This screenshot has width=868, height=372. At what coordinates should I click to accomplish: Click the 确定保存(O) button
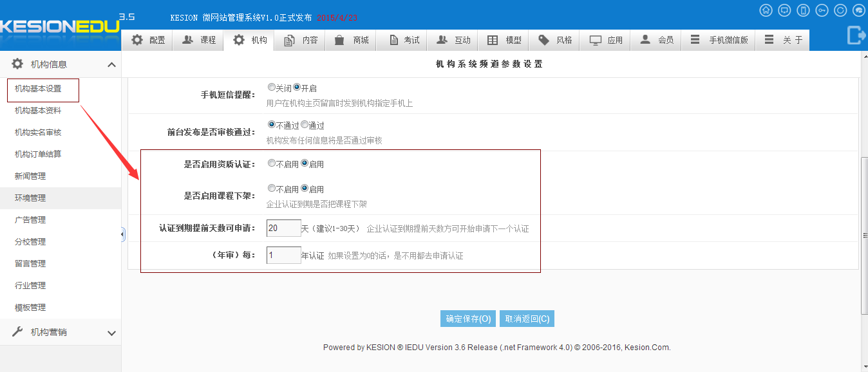pyautogui.click(x=468, y=319)
